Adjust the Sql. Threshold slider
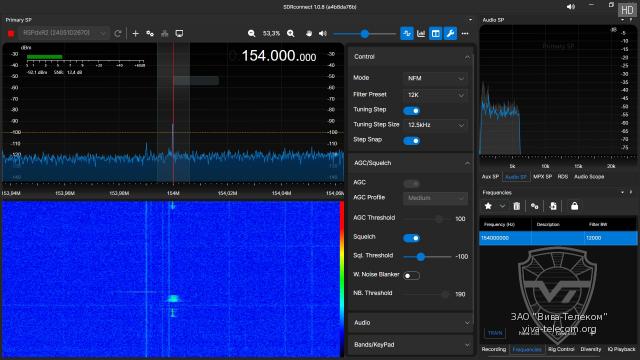Viewport: 640px width, 360px height. 427,257
